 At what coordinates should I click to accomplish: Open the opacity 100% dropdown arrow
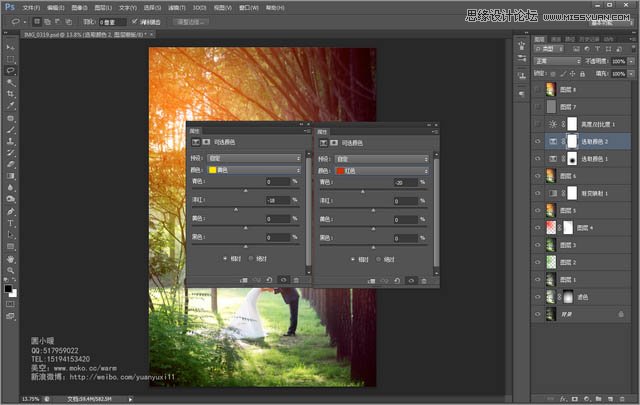click(x=631, y=61)
